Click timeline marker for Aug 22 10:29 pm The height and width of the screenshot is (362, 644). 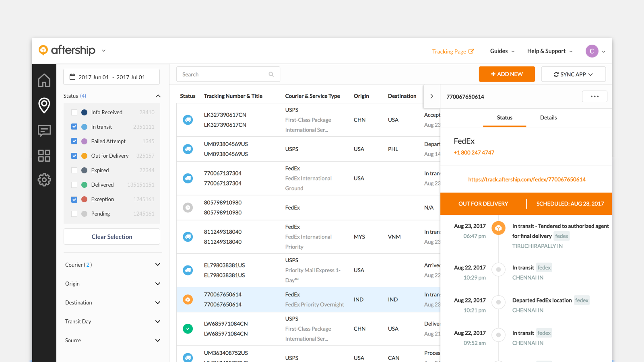click(x=498, y=269)
